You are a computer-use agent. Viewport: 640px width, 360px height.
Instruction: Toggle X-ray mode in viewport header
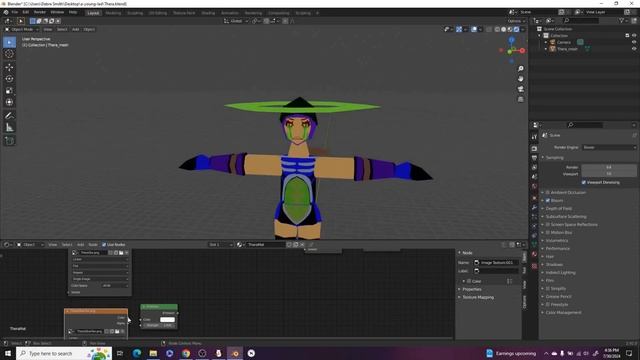(489, 29)
